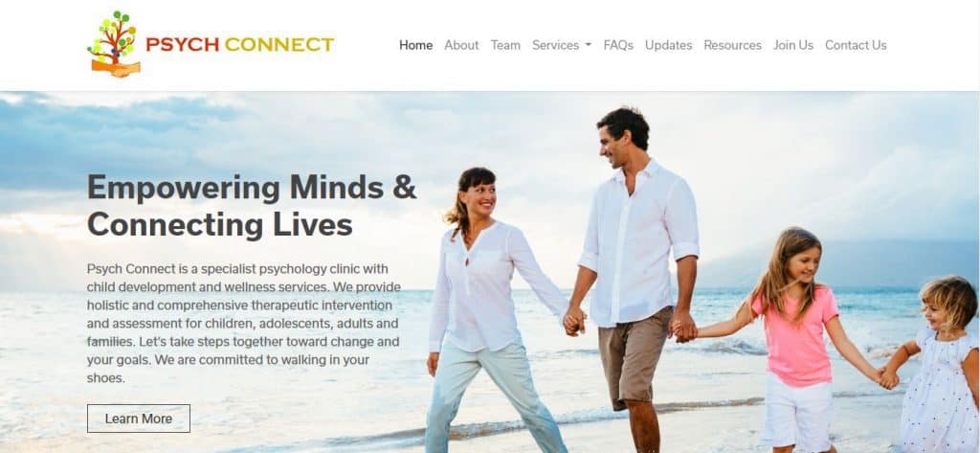The height and width of the screenshot is (453, 980).
Task: Click the Empowering Minds & Connecting Lives heading
Action: pos(252,206)
